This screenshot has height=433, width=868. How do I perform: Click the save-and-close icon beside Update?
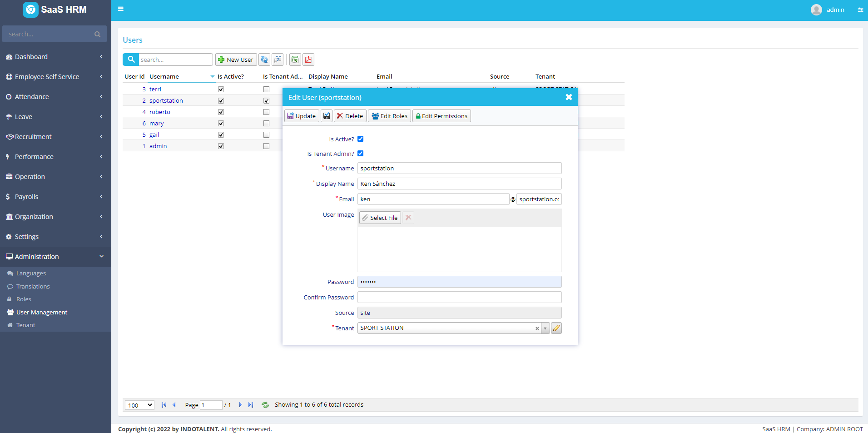327,115
